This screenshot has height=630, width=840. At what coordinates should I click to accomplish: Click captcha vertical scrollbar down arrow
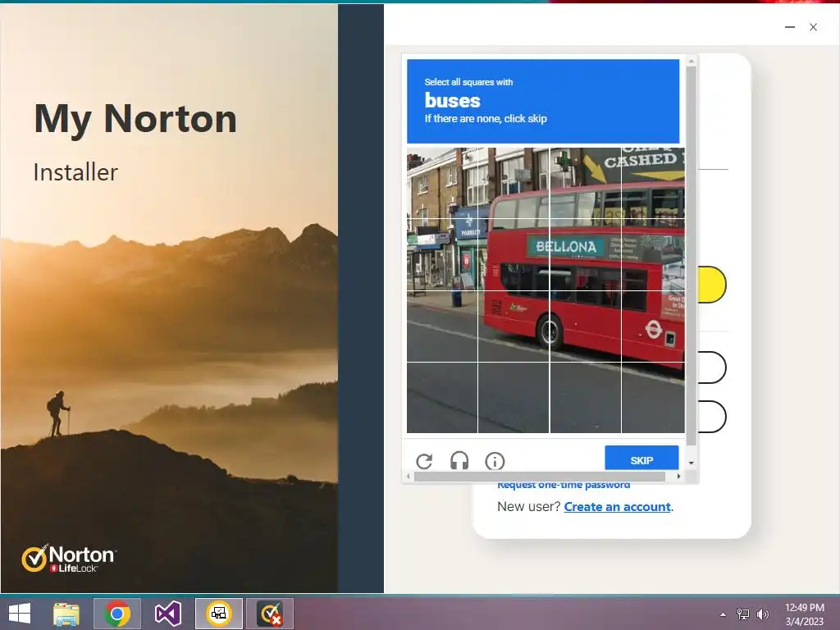[x=691, y=463]
